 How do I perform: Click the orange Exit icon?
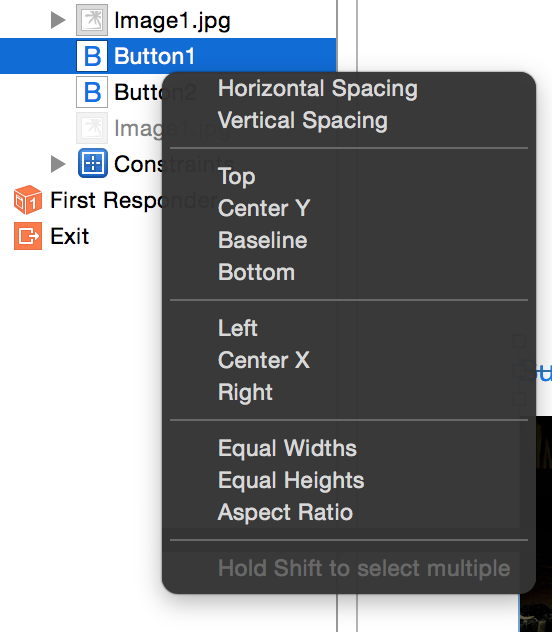(28, 236)
